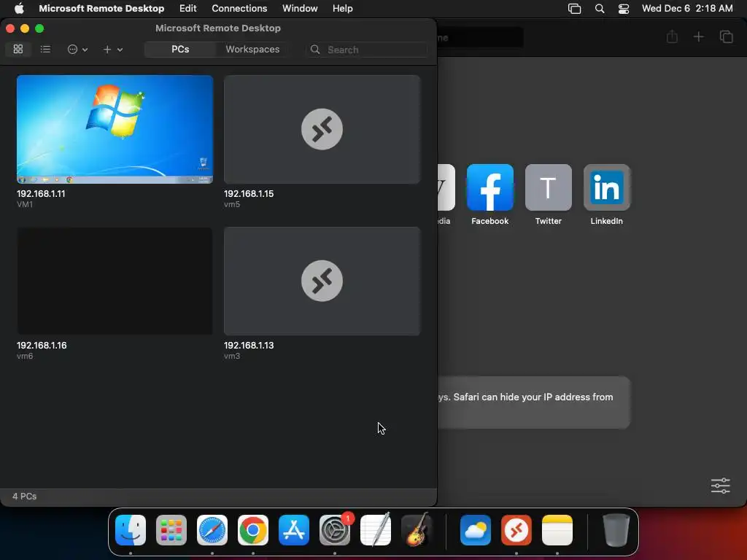Open the ellipsis actions dropdown in toolbar
This screenshot has width=747, height=560.
tap(77, 49)
